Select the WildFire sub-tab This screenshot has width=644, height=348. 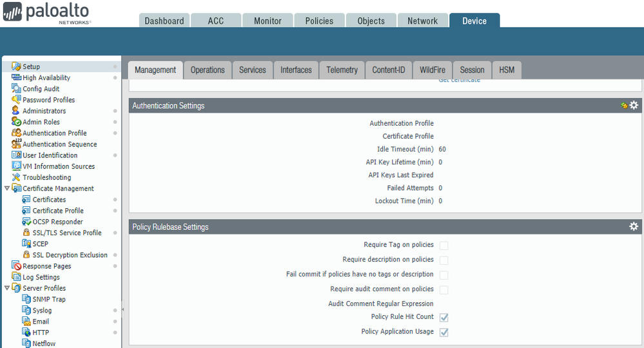(x=433, y=70)
